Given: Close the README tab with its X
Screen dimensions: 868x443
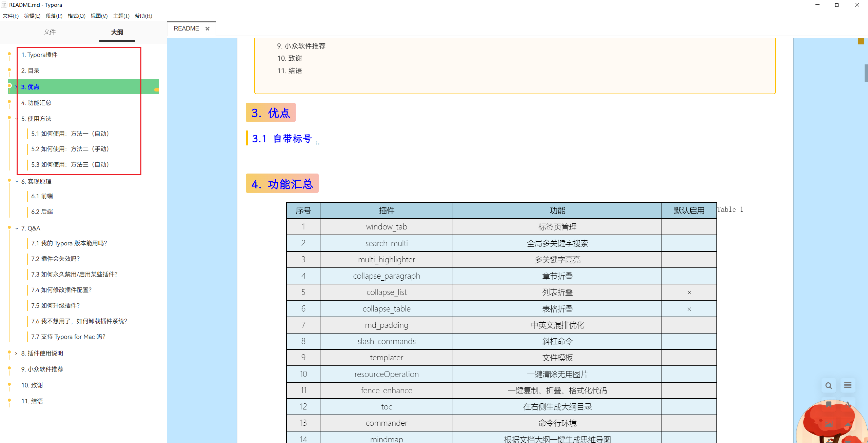Looking at the screenshot, I should tap(208, 29).
